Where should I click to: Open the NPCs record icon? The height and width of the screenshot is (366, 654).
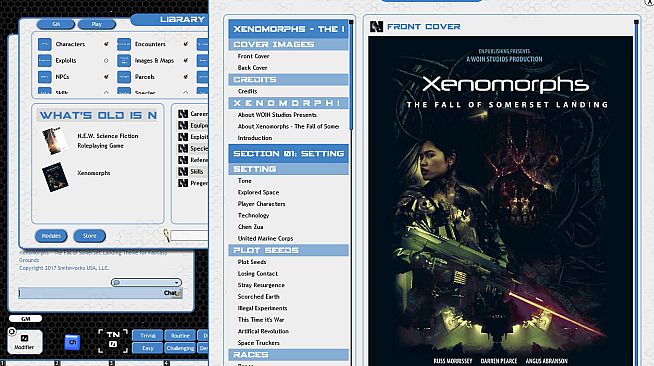[45, 77]
